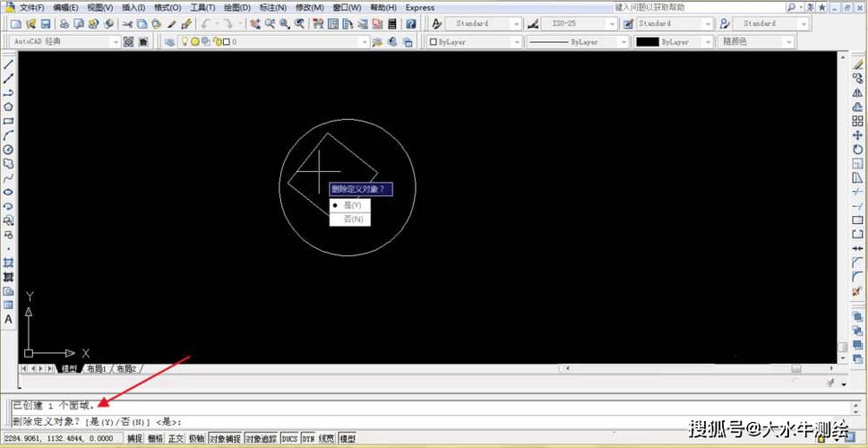This screenshot has width=868, height=448.
Task: Activate the multiline Text tool (A)
Action: 8,320
